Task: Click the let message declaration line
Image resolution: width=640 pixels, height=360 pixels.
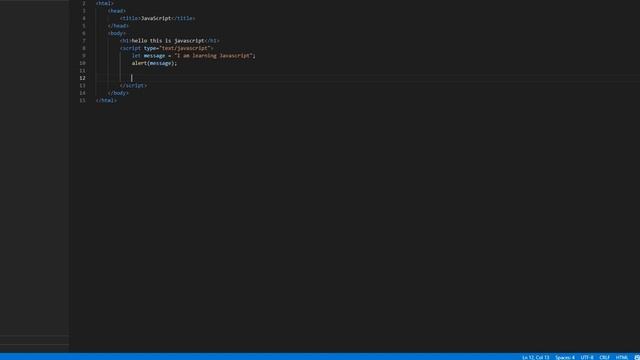Action: (193, 56)
